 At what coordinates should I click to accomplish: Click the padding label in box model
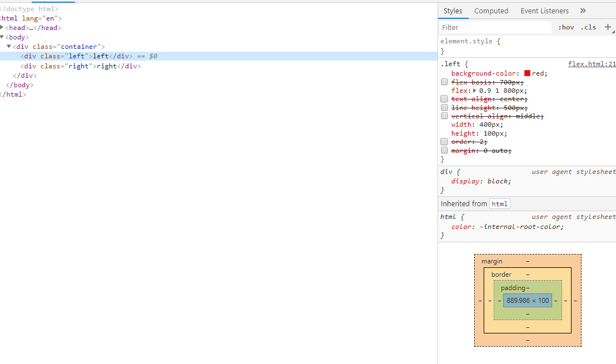pyautogui.click(x=513, y=288)
